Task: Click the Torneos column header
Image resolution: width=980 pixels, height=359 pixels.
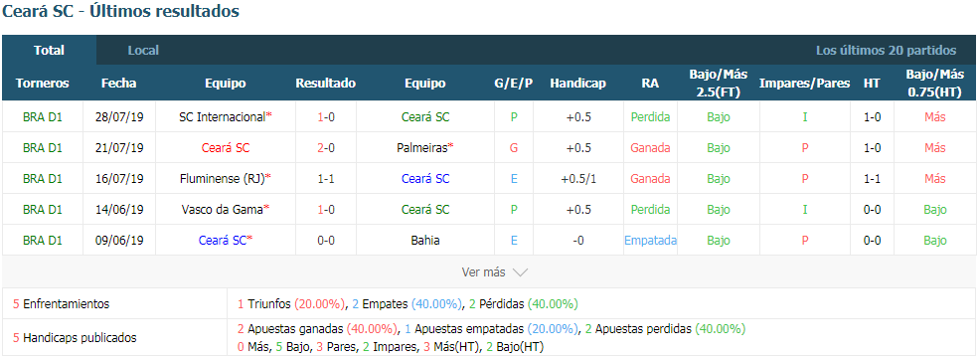Action: click(43, 84)
